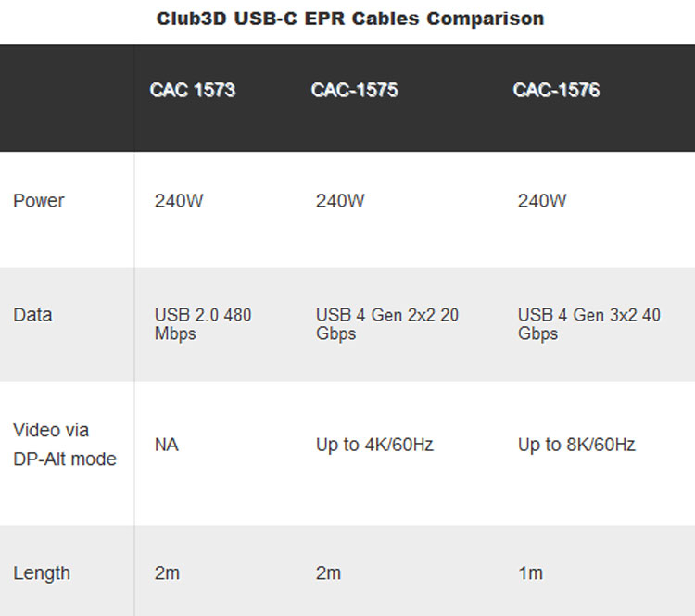Select the Up to 4K/60Hz cell
The height and width of the screenshot is (616, 695).
[x=374, y=446]
